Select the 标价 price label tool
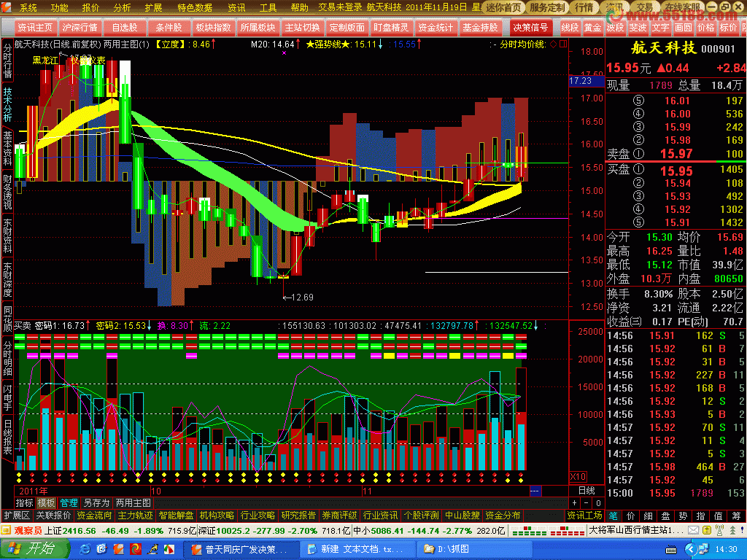The width and height of the screenshot is (747, 560). 728,28
